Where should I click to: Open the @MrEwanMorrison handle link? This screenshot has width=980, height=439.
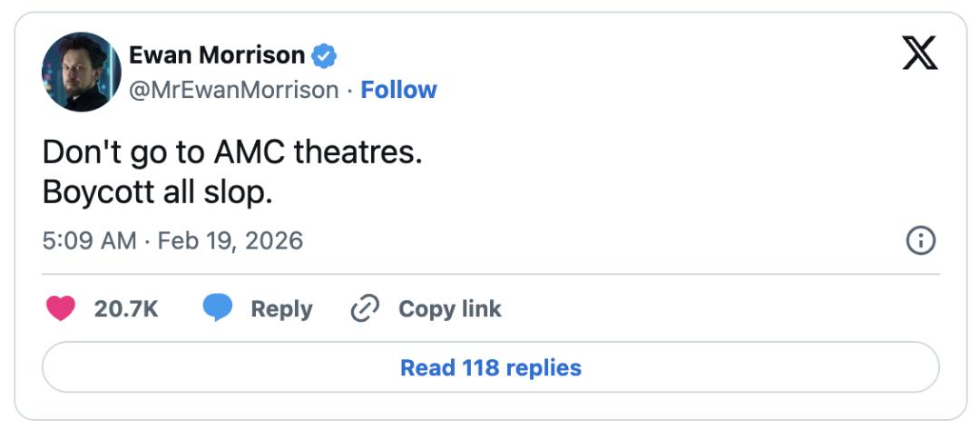coord(234,90)
